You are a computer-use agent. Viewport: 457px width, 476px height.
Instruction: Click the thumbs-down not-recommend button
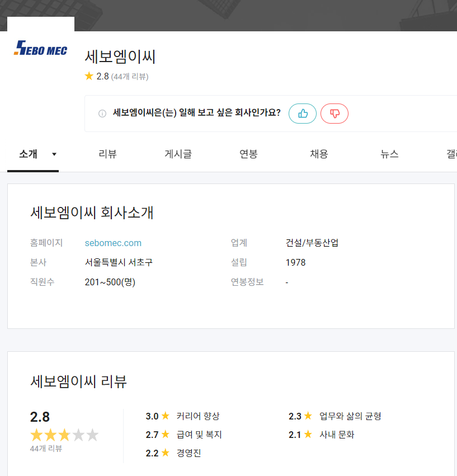pyautogui.click(x=334, y=114)
